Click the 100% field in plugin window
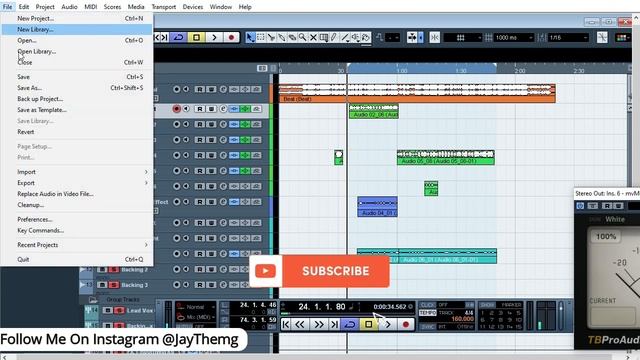640x360 pixels. 606,237
